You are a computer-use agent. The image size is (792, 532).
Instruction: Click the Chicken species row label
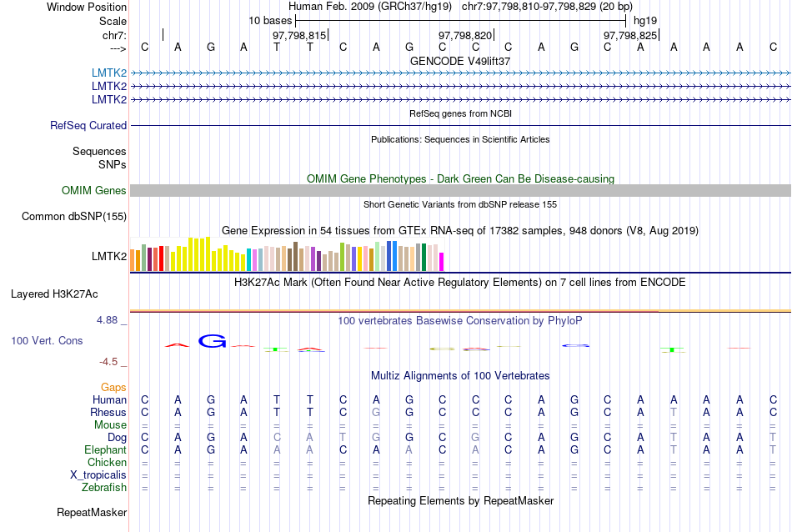click(x=107, y=462)
